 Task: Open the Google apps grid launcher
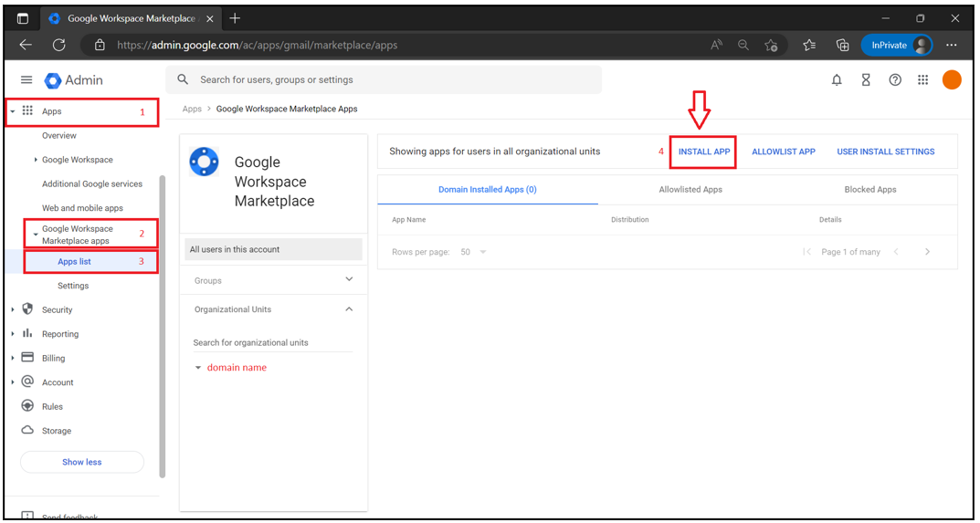(x=923, y=80)
